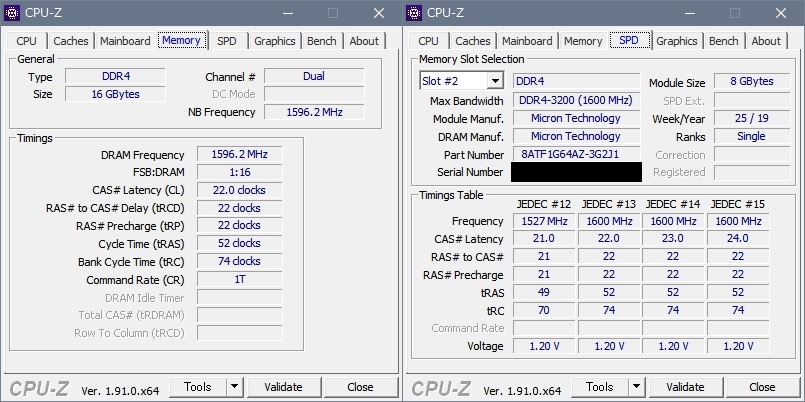Click the JEDEC #14 CAS# Latency 23.0 cell

pyautogui.click(x=673, y=239)
